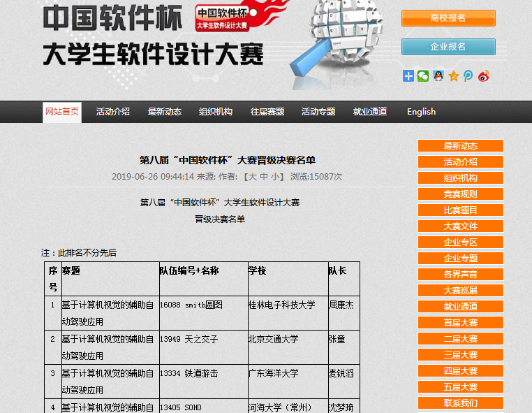
Task: Switch the site language to English
Action: [x=421, y=112]
